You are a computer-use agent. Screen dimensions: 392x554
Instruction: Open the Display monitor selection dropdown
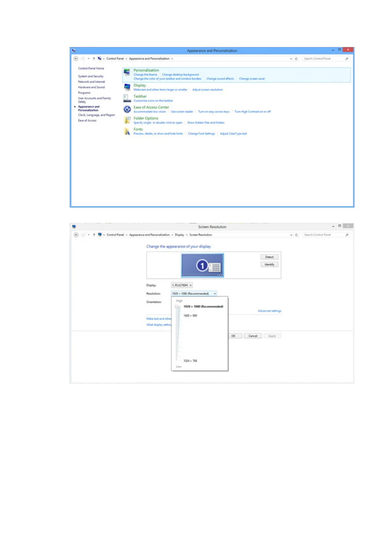tap(182, 285)
